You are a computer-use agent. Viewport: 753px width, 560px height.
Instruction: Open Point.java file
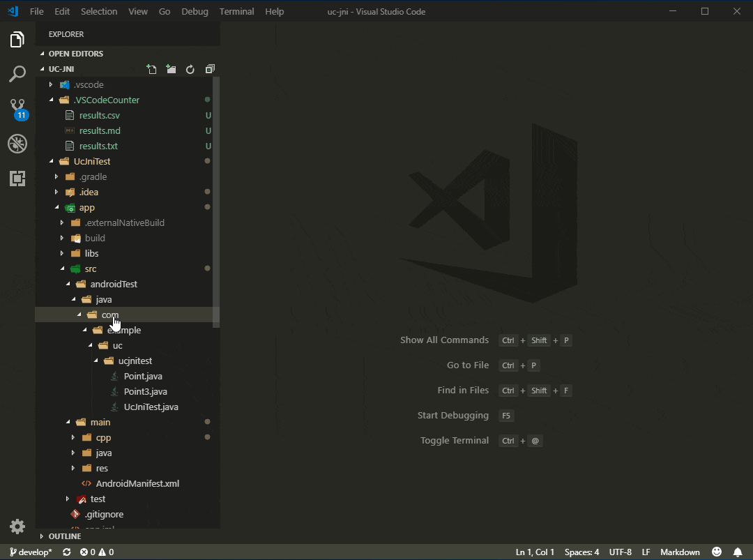(x=128, y=376)
